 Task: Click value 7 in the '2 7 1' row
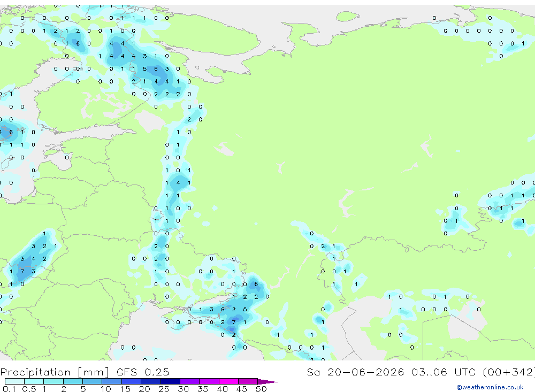234,322
